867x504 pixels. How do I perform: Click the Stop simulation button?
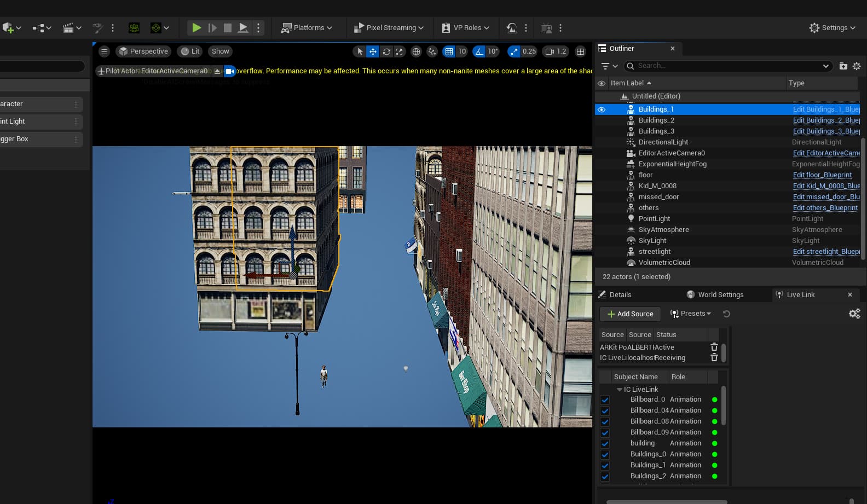coord(228,27)
